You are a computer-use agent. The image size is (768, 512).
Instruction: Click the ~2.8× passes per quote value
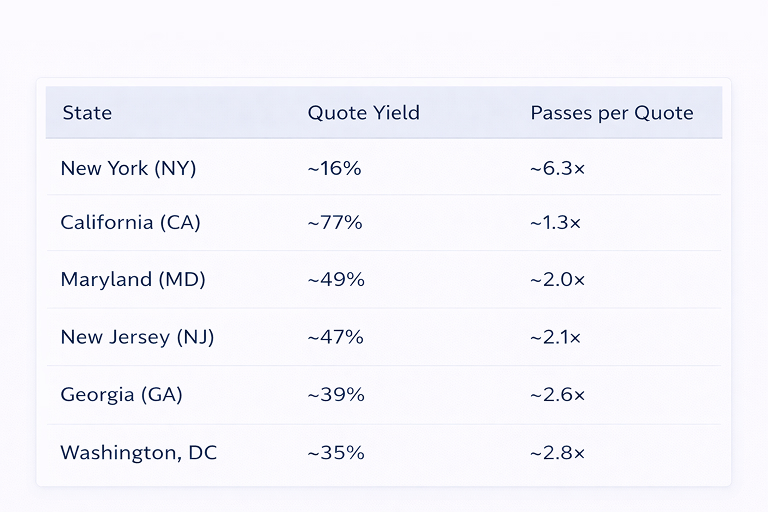557,453
